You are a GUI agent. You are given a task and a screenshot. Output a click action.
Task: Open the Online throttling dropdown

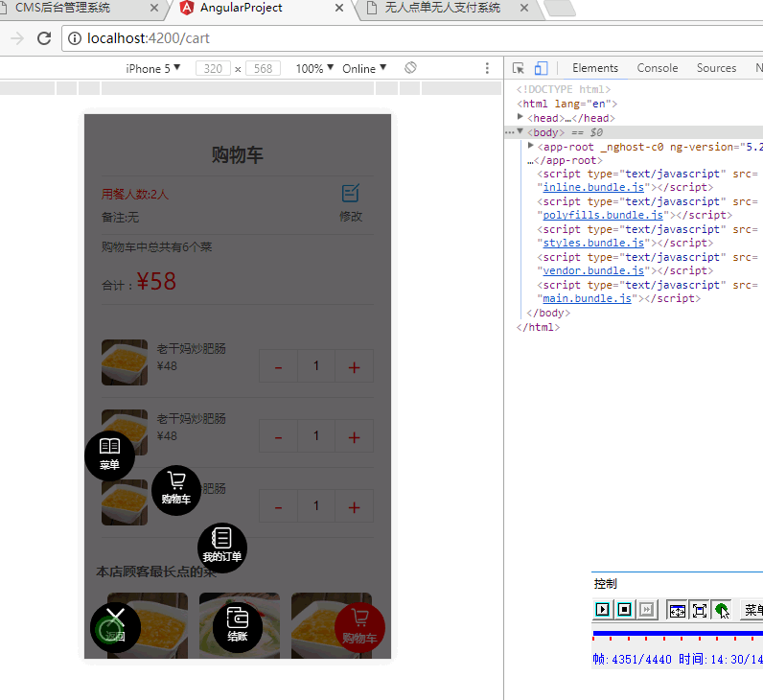click(x=364, y=69)
